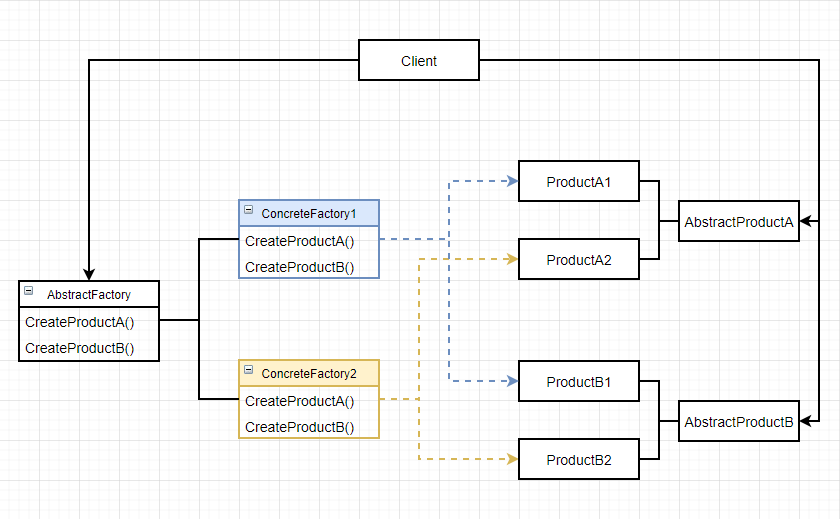Select the Client box

[419, 61]
